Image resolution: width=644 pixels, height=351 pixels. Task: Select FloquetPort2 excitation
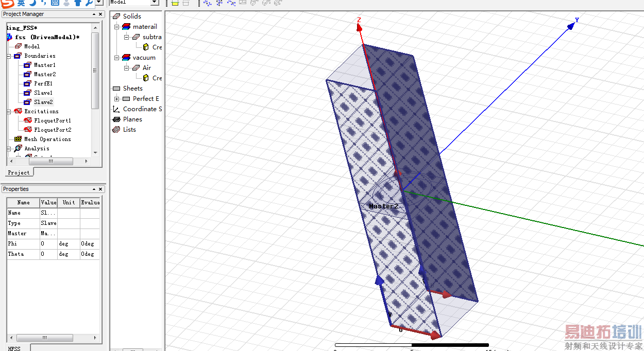pyautogui.click(x=53, y=130)
